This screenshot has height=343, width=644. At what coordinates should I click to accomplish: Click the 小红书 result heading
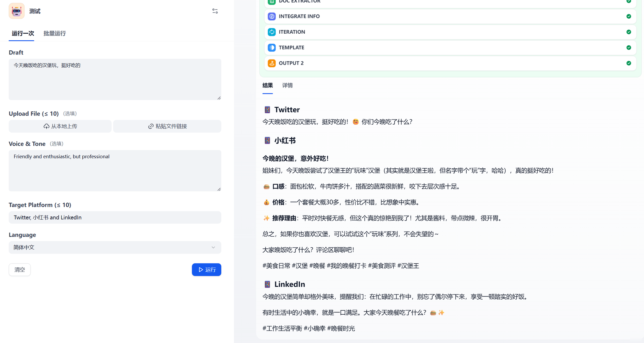tap(285, 140)
